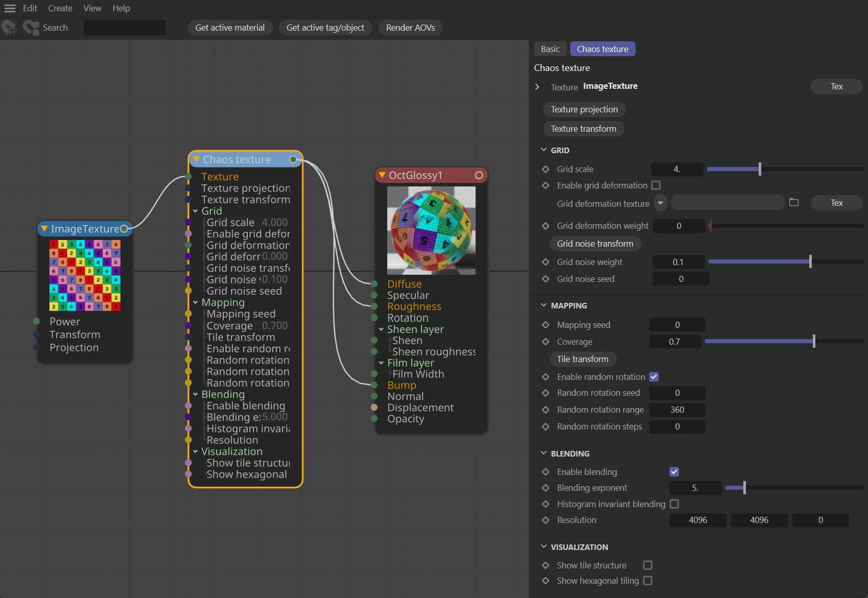Click the Coverage keyframe diamond icon
This screenshot has height=598, width=868.
[546, 342]
